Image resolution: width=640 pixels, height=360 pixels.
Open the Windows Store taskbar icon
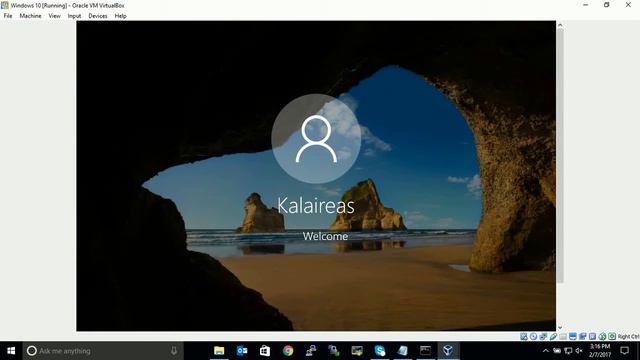(x=265, y=351)
